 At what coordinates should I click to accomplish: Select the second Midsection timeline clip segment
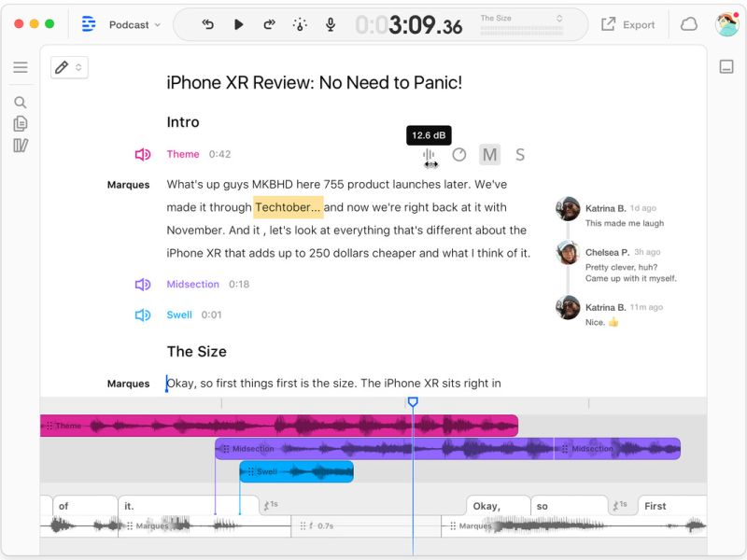click(617, 449)
